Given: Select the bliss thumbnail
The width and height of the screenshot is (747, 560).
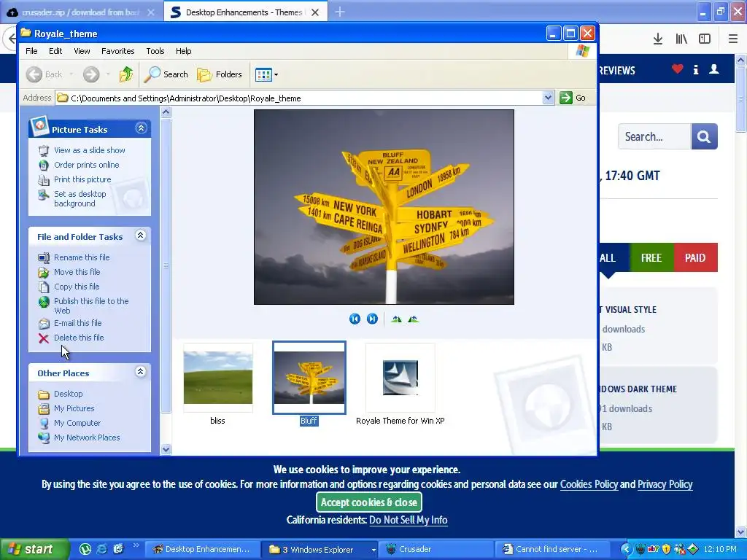Looking at the screenshot, I should (x=218, y=378).
